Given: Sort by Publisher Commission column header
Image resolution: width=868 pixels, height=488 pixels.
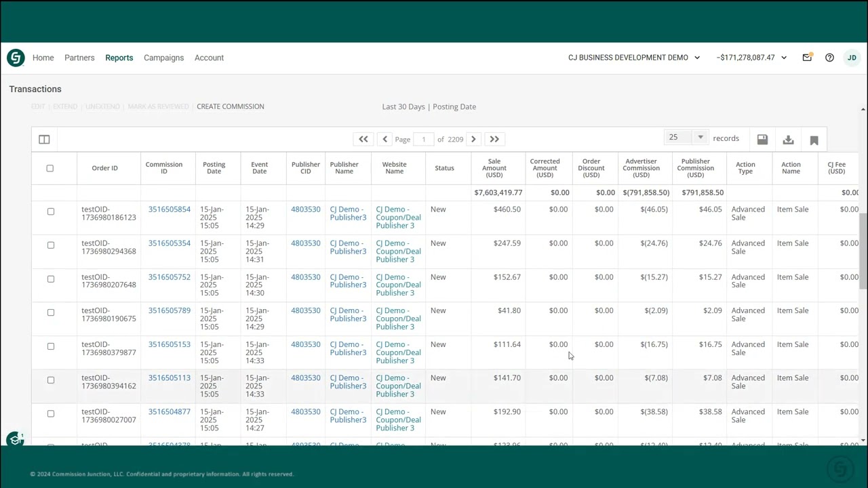Looking at the screenshot, I should tap(696, 168).
